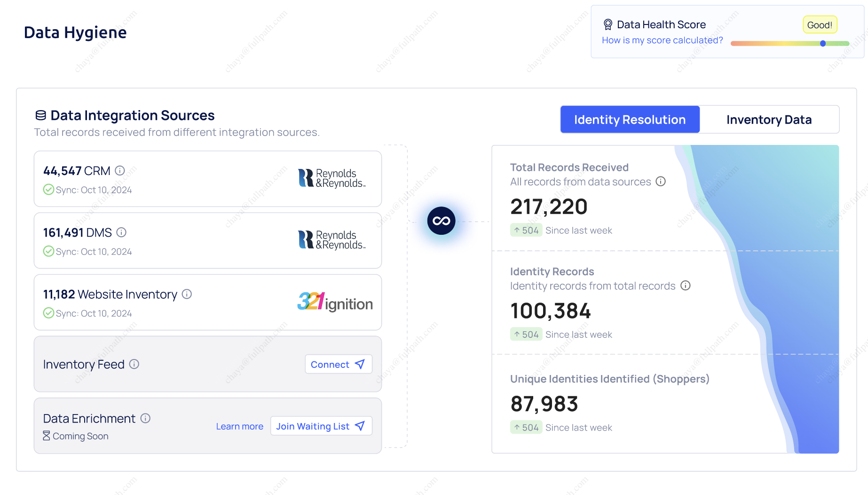The width and height of the screenshot is (868, 495).
Task: Select the Identity Resolution tab
Action: pyautogui.click(x=630, y=120)
